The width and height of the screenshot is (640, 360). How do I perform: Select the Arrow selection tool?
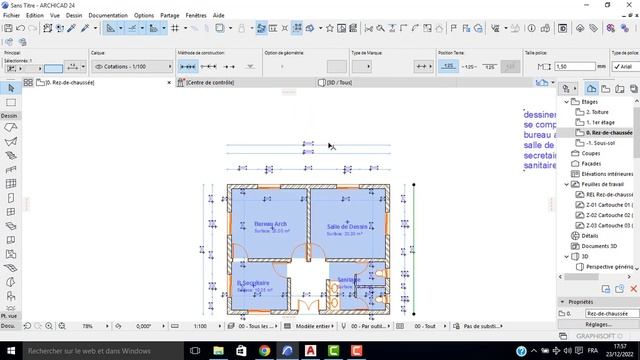11,88
